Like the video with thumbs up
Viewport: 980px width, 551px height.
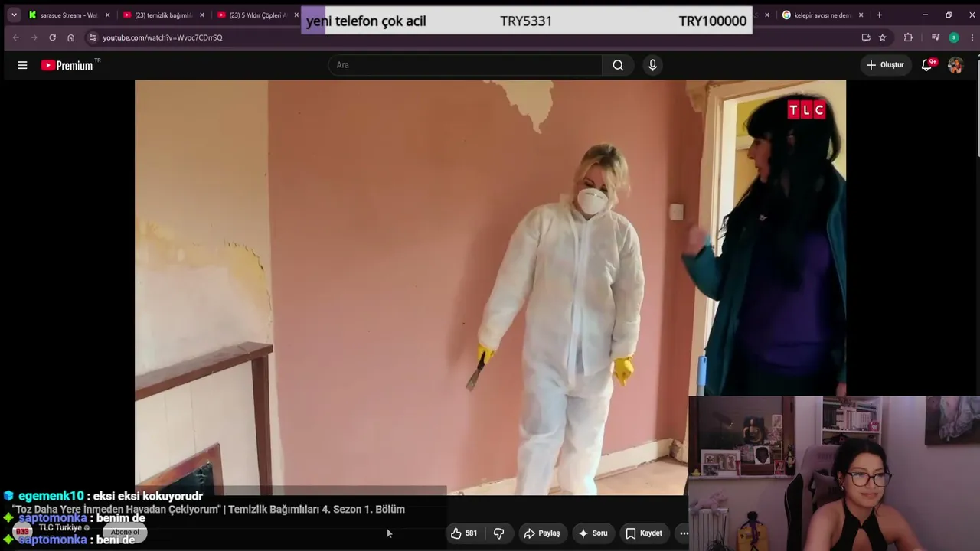point(464,533)
